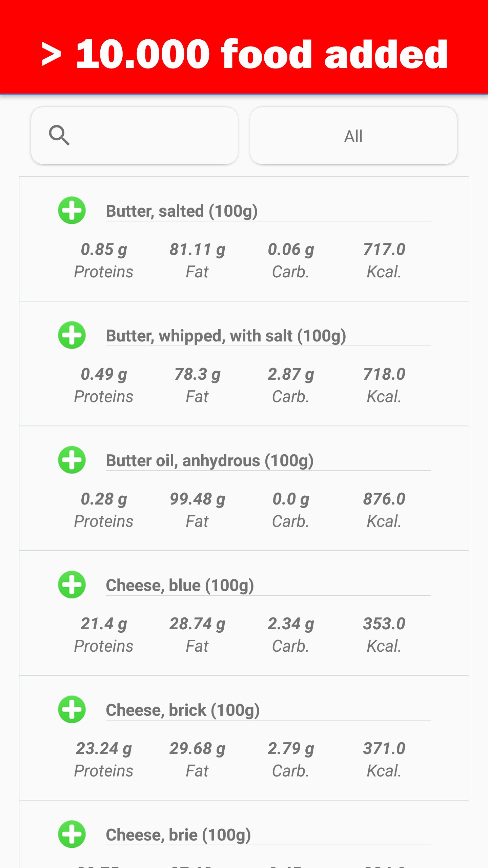Add Butter, whipped, with salt item
Image resolution: width=488 pixels, height=868 pixels.
click(72, 335)
